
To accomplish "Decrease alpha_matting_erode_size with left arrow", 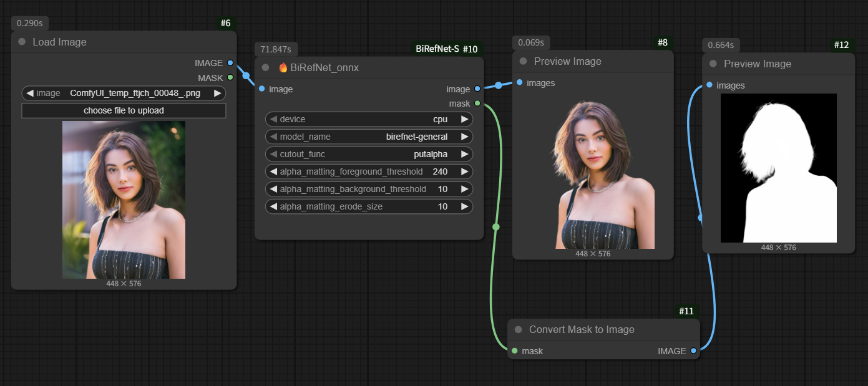I will point(273,206).
